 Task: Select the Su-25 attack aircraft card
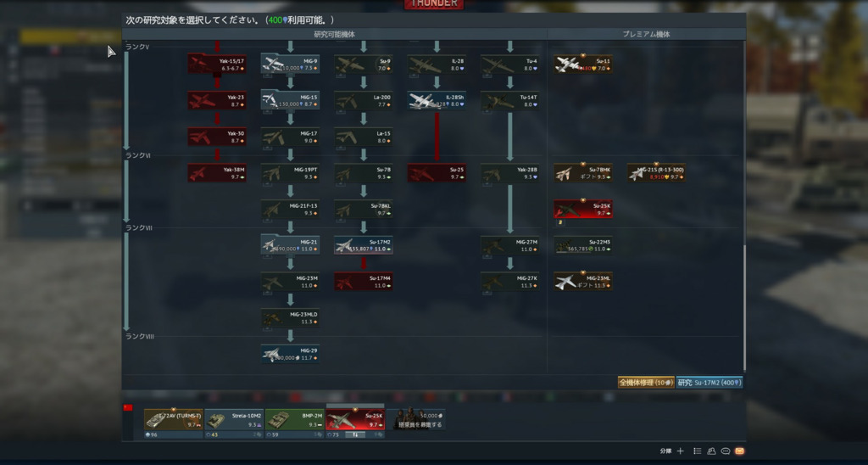pos(437,173)
